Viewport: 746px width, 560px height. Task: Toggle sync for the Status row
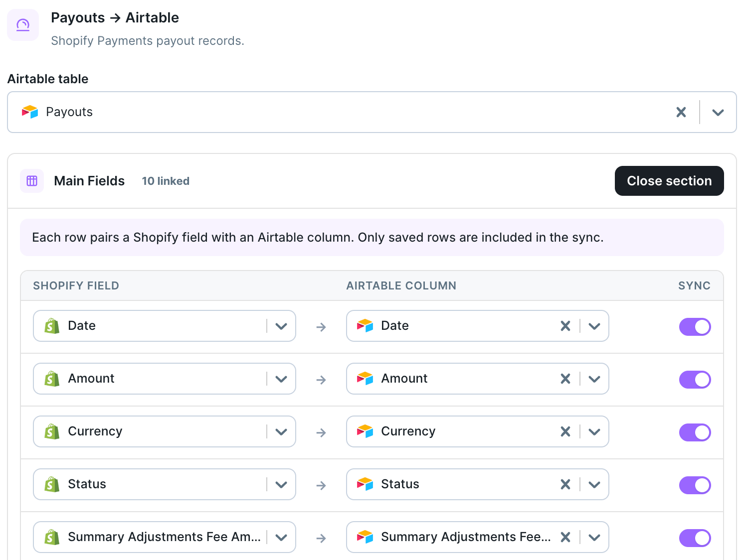pyautogui.click(x=695, y=485)
